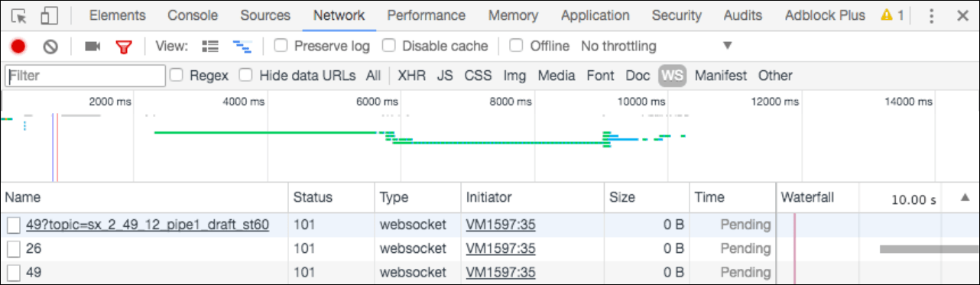The height and width of the screenshot is (285, 980).
Task: Filter requests by Other
Action: pyautogui.click(x=775, y=76)
